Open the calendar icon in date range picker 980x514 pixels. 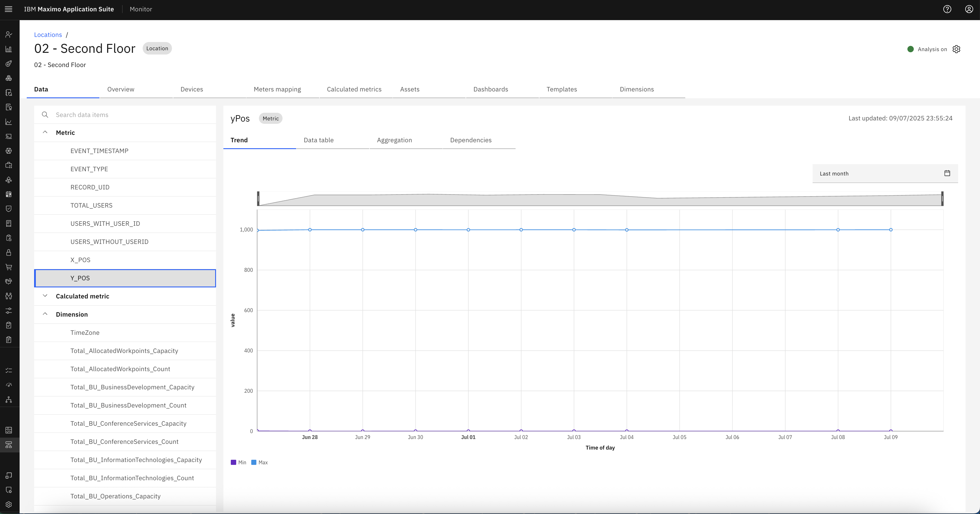[947, 173]
